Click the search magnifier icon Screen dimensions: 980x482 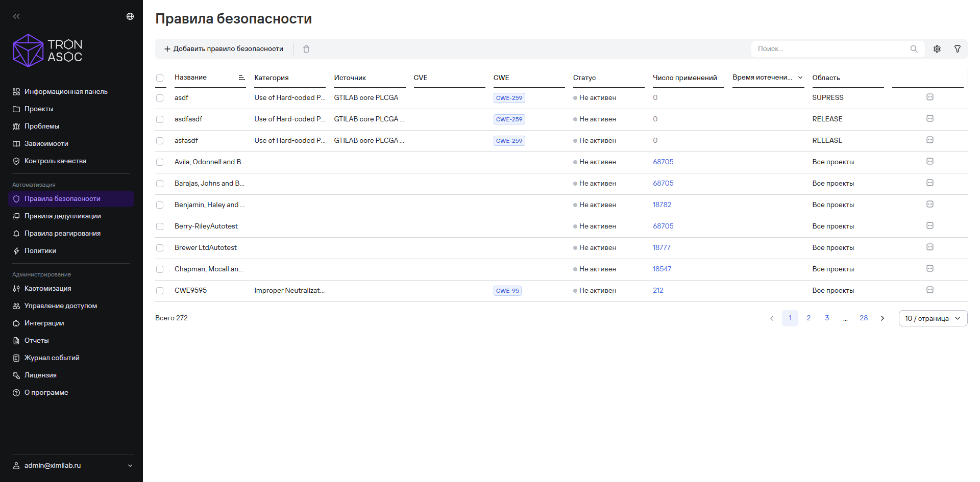click(914, 49)
